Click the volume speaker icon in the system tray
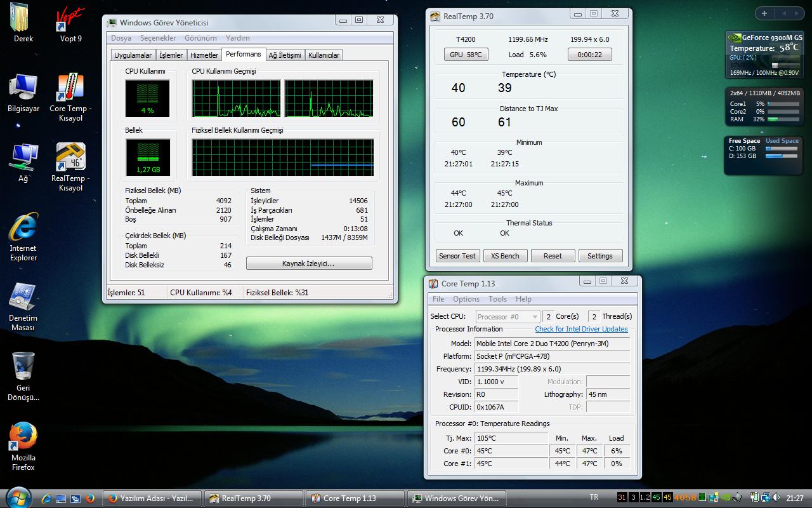The image size is (812, 508). pyautogui.click(x=775, y=498)
